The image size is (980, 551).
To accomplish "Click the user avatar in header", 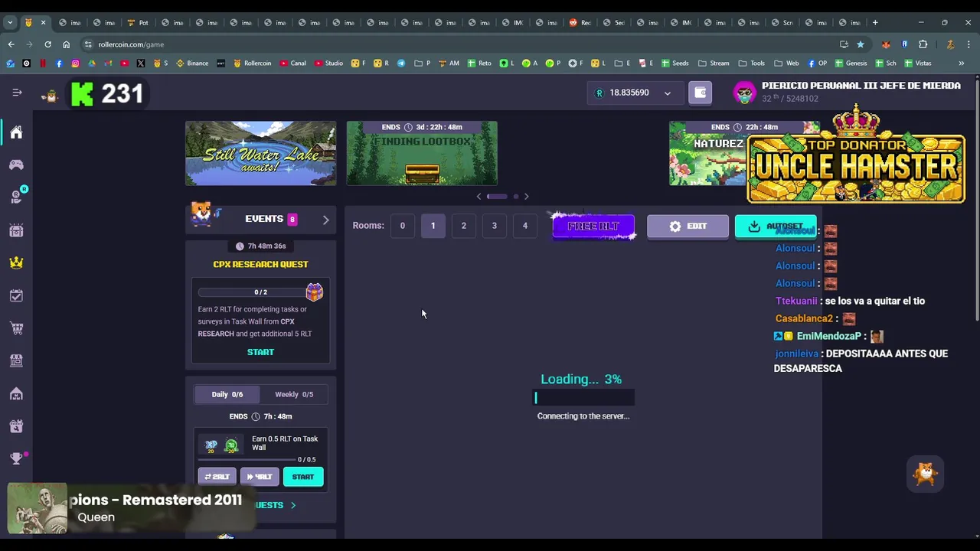I will (744, 93).
